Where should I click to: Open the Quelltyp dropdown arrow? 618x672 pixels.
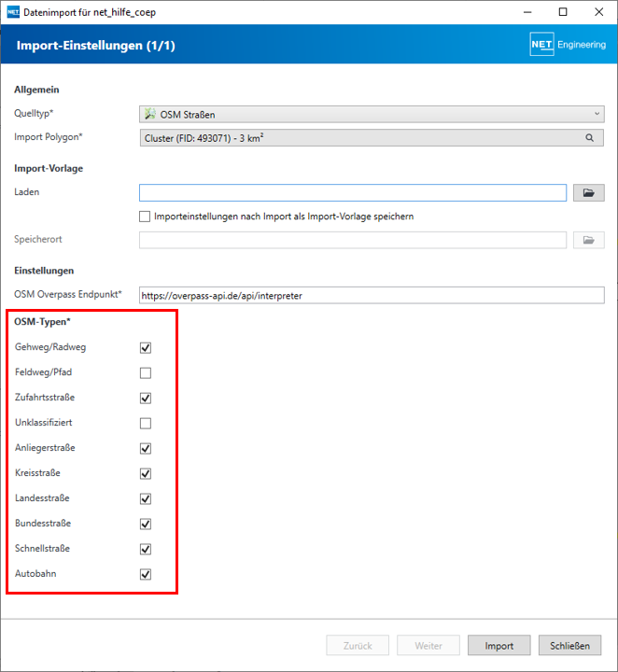pyautogui.click(x=597, y=114)
